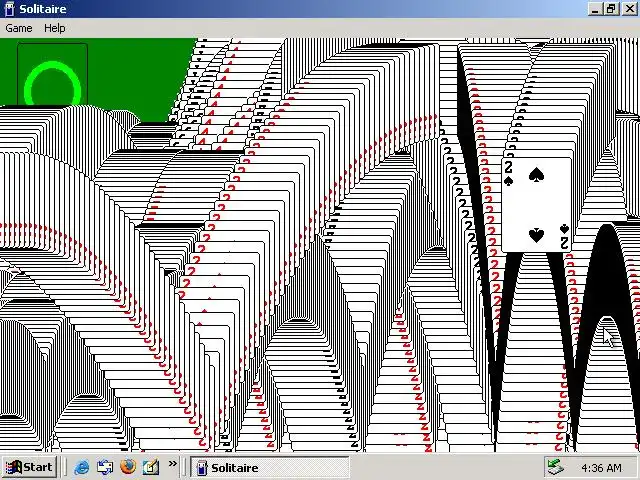640x480 pixels.
Task: Close the Solitaire window
Action: 629,9
